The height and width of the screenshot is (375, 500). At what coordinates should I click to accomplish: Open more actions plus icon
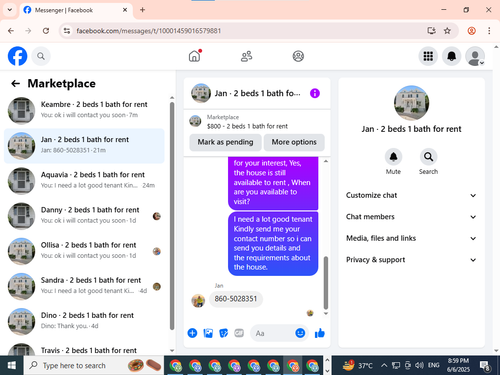(x=192, y=333)
